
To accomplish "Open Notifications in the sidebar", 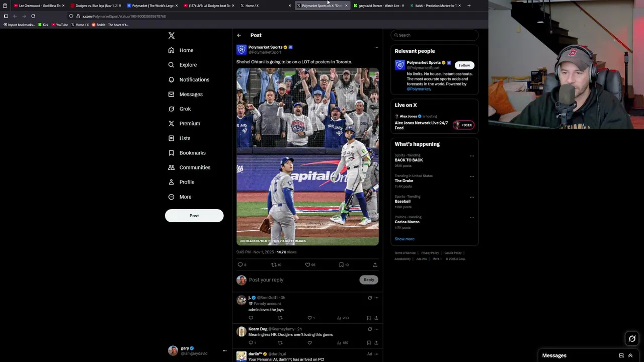I will (x=189, y=79).
